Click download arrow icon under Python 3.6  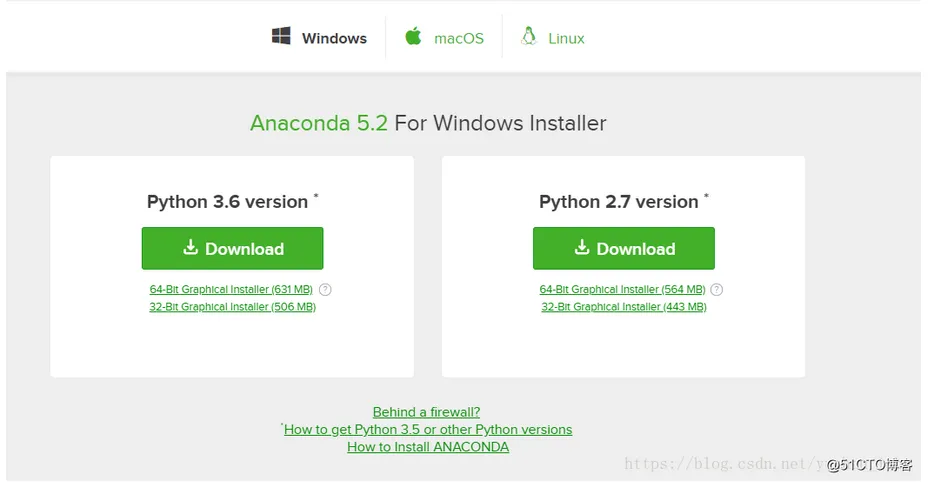pyautogui.click(x=190, y=248)
